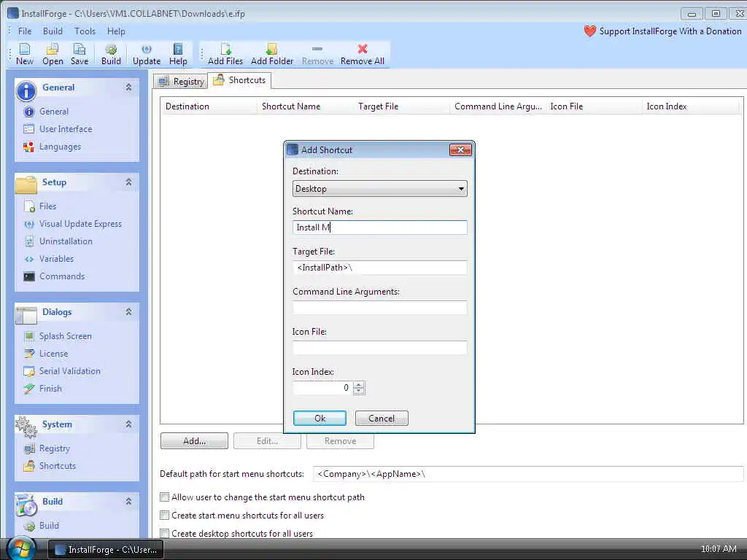Open Registry under System in sidebar
This screenshot has width=747, height=560.
click(47, 448)
